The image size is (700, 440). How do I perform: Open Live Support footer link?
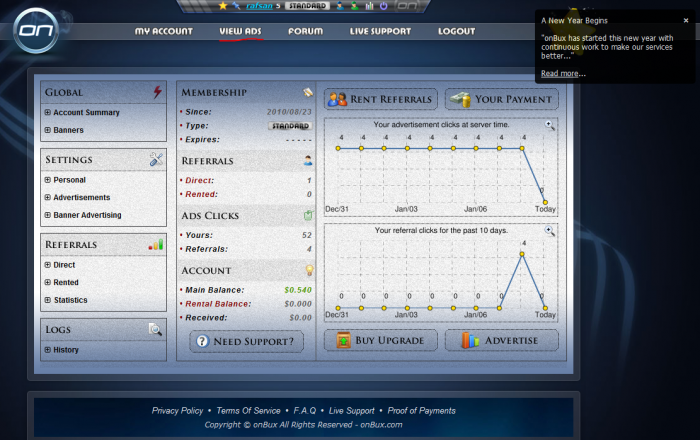351,411
